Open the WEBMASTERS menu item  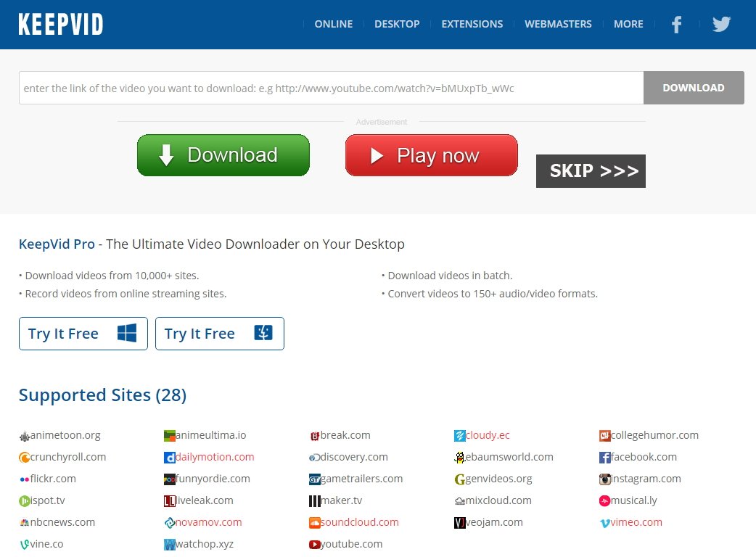559,24
